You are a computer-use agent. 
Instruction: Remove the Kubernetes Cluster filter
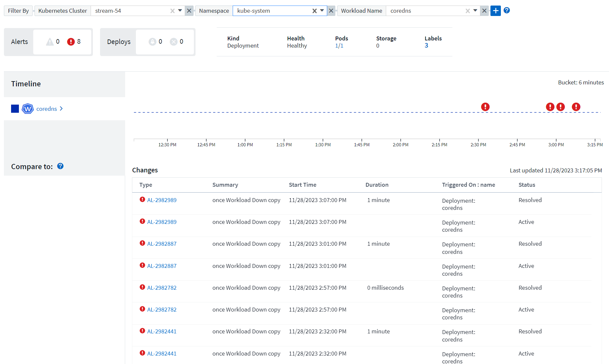[189, 11]
